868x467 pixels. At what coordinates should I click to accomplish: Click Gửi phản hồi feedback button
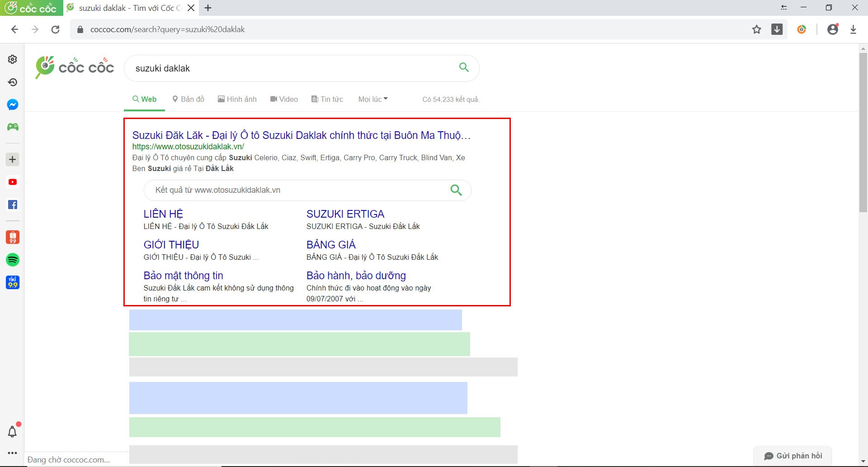(793, 456)
